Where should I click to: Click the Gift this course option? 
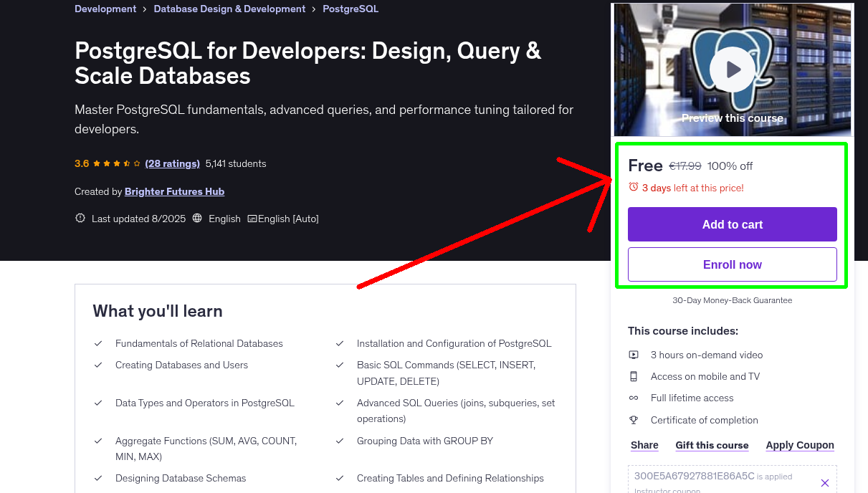[712, 445]
